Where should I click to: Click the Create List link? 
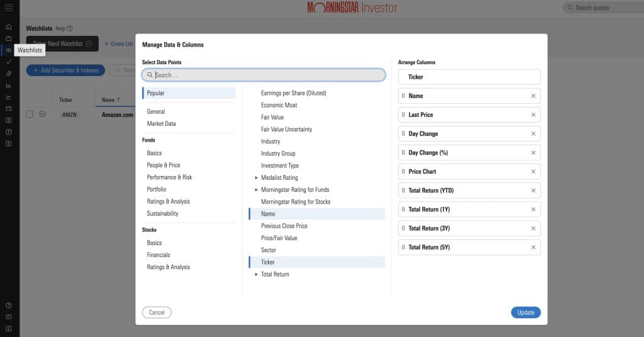tap(119, 43)
